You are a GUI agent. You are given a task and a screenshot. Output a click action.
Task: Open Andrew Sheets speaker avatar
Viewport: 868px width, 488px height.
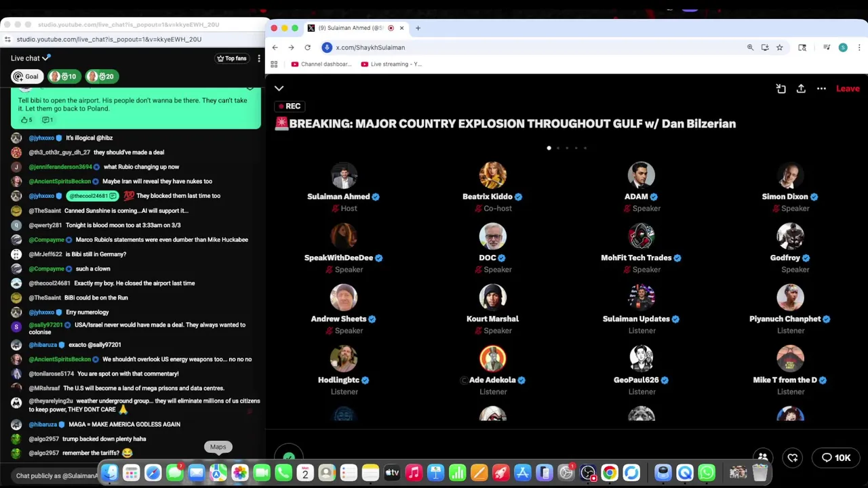tap(344, 297)
